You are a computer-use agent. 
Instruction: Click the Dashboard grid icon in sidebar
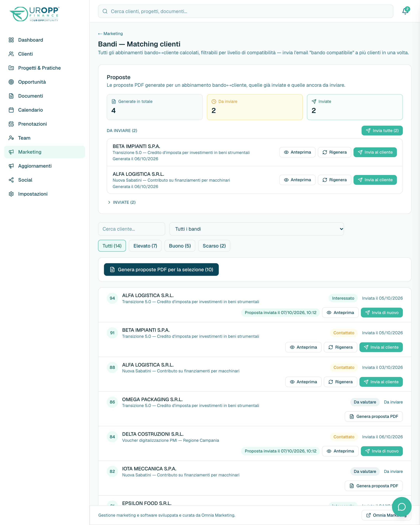[11, 40]
